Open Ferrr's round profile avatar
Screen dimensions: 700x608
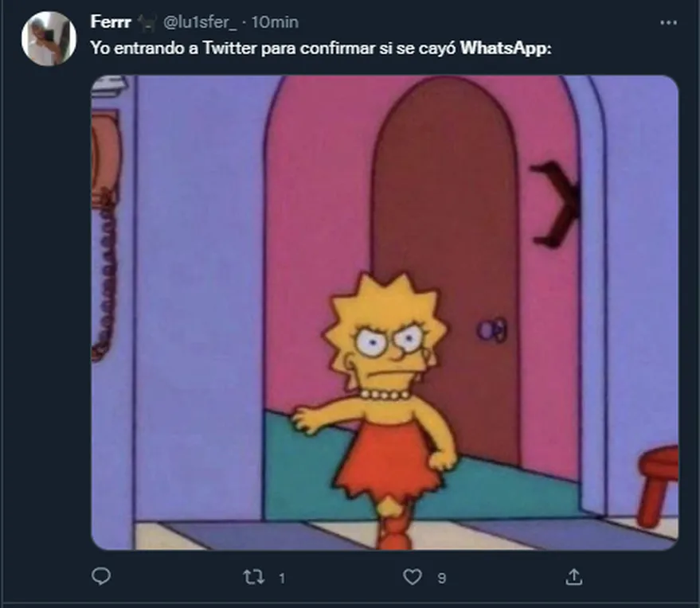point(49,39)
